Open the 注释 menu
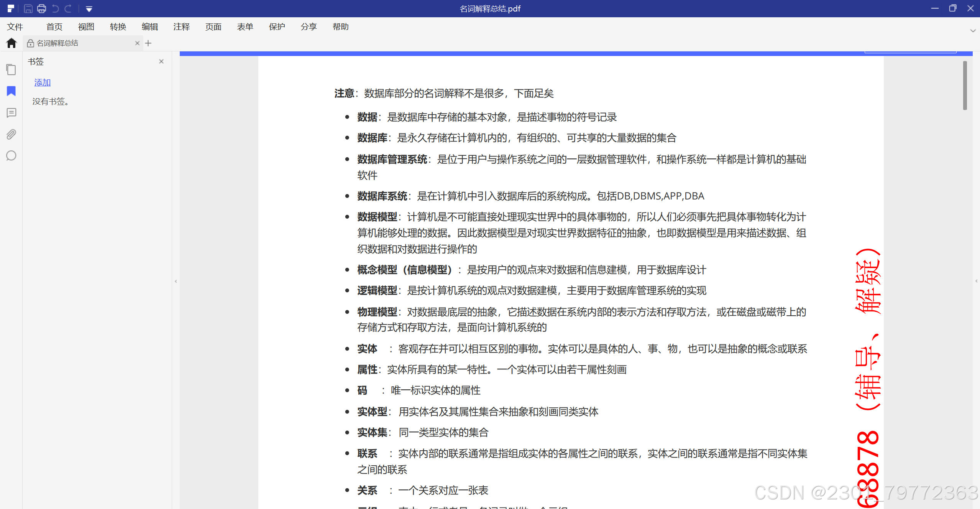The image size is (980, 509). click(x=181, y=27)
